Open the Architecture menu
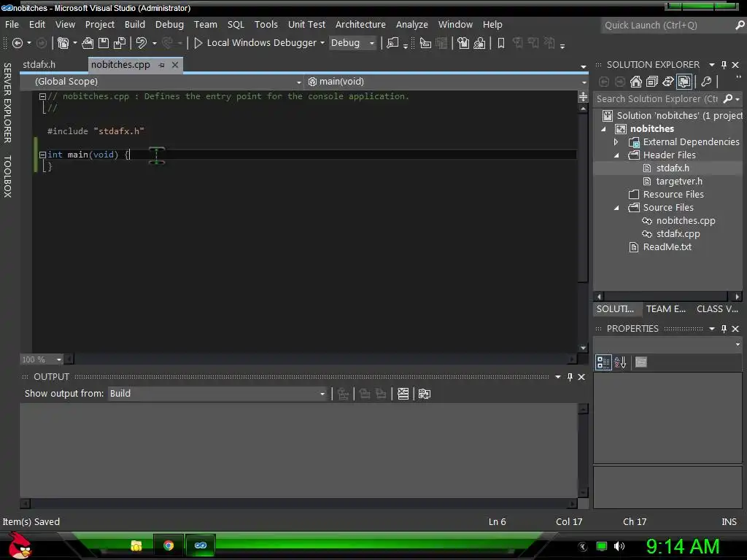This screenshot has width=747, height=560. pyautogui.click(x=360, y=24)
